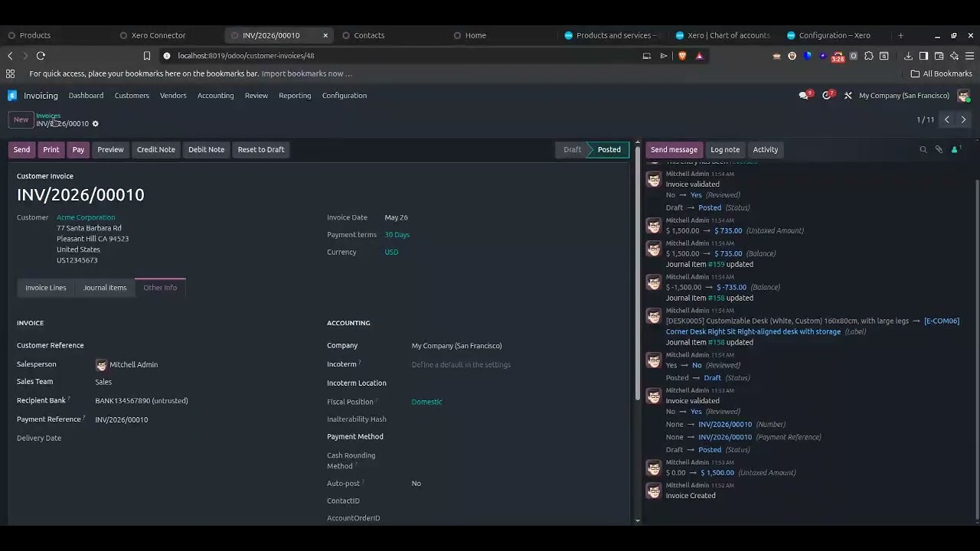The height and width of the screenshot is (551, 980).
Task: Expand the Vendors menu
Action: (173, 96)
